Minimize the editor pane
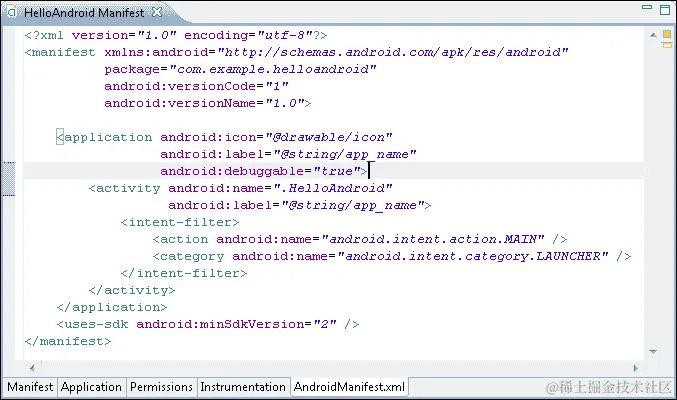The width and height of the screenshot is (677, 400). point(647,7)
